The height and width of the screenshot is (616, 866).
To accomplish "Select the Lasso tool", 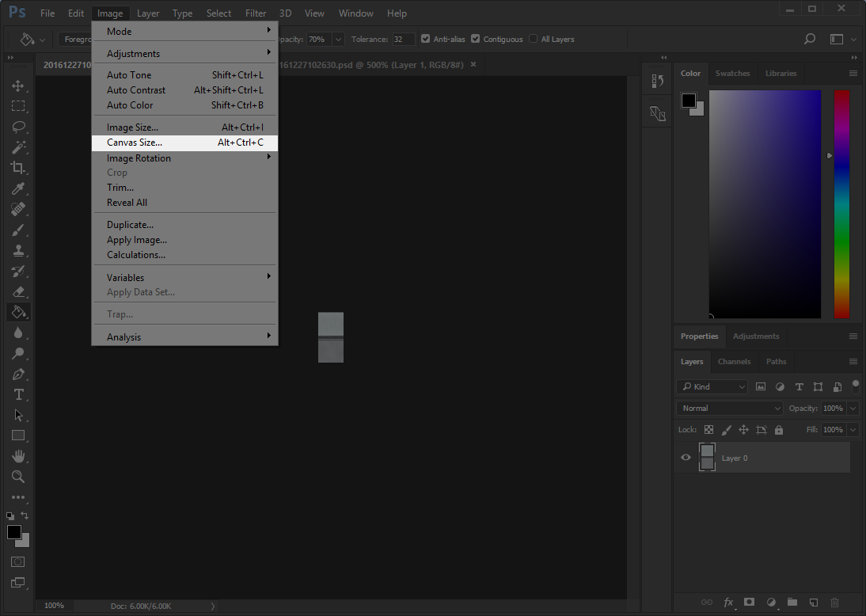I will 18,127.
